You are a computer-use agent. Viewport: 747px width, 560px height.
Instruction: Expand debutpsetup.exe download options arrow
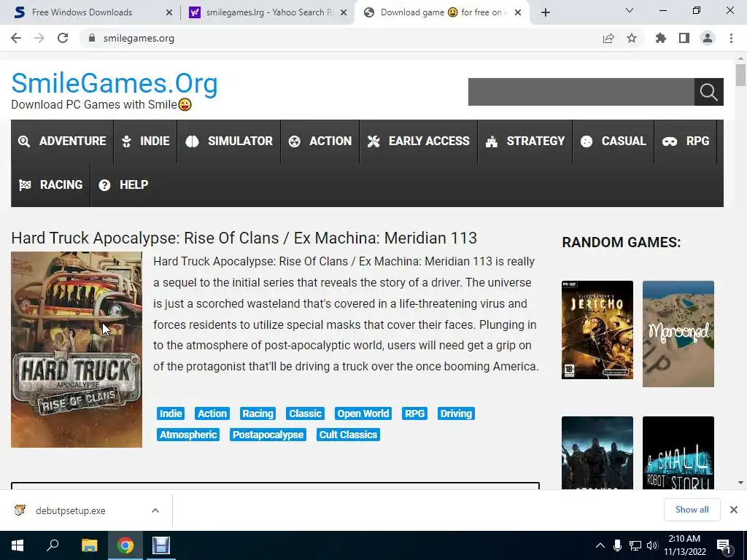pos(155,510)
